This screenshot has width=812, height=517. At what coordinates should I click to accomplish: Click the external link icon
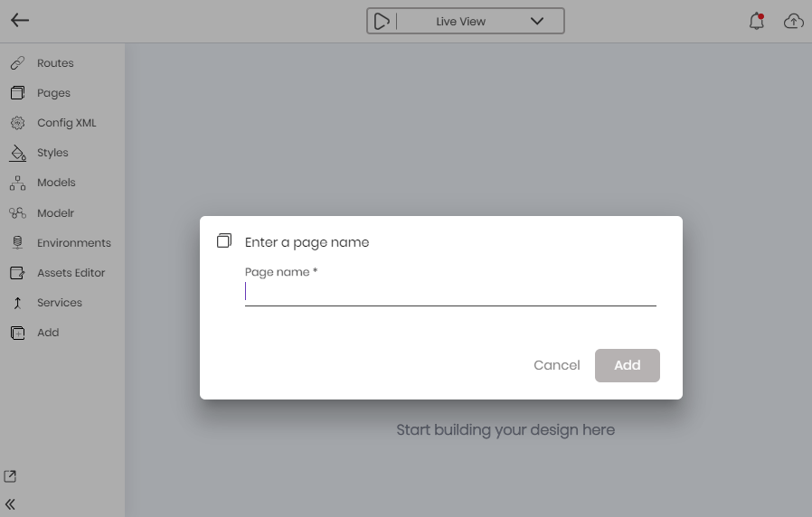10,476
